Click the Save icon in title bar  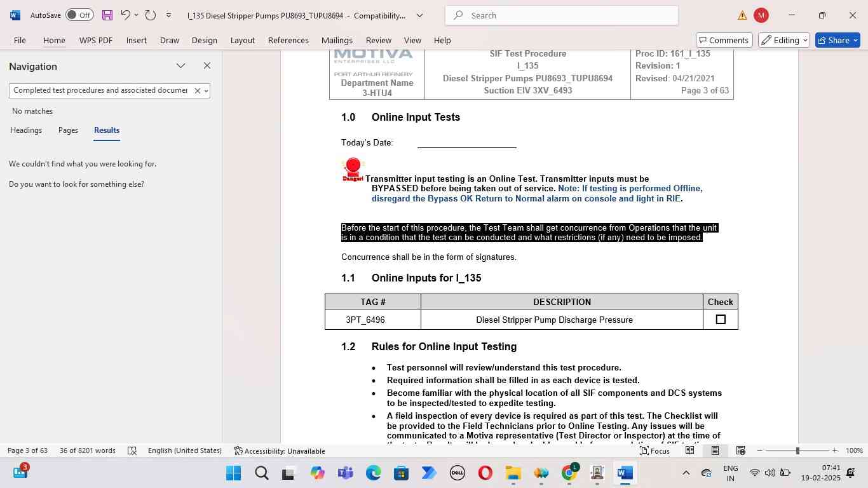(x=107, y=15)
